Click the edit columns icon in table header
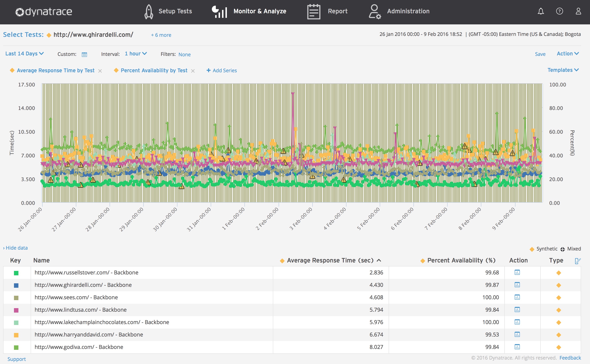 [x=578, y=261]
